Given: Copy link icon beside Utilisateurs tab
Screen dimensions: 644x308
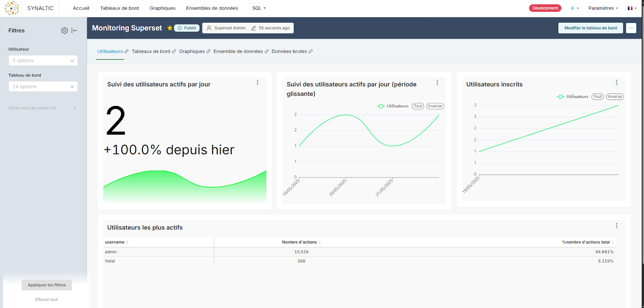Looking at the screenshot, I should tap(126, 52).
